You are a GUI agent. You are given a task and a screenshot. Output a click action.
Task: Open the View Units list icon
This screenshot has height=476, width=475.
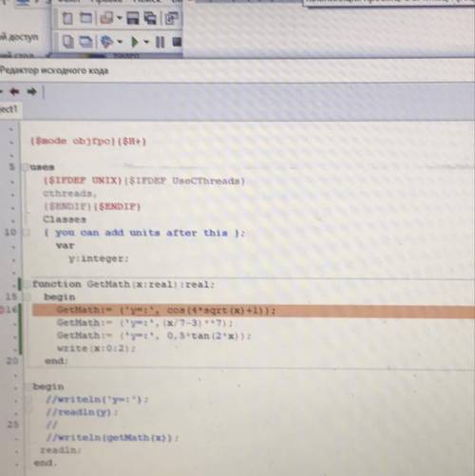[67, 42]
